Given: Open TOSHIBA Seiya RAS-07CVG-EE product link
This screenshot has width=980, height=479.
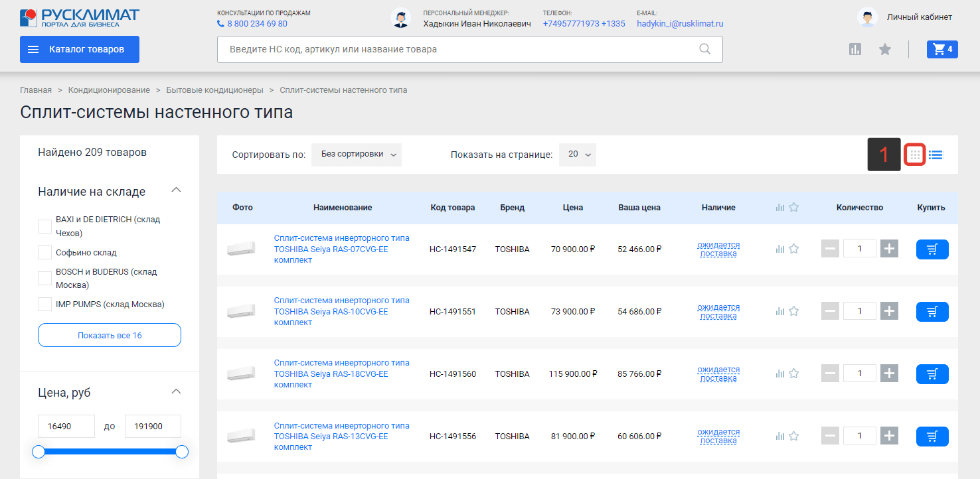Looking at the screenshot, I should (x=342, y=249).
